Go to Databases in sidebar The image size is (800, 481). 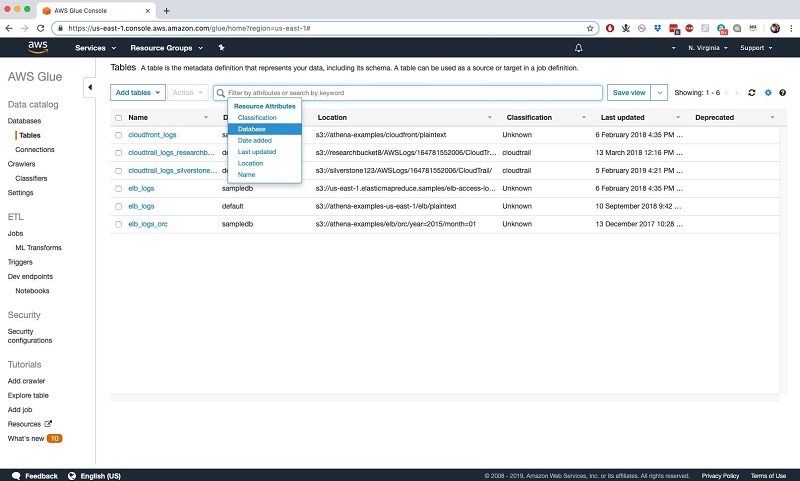point(24,121)
